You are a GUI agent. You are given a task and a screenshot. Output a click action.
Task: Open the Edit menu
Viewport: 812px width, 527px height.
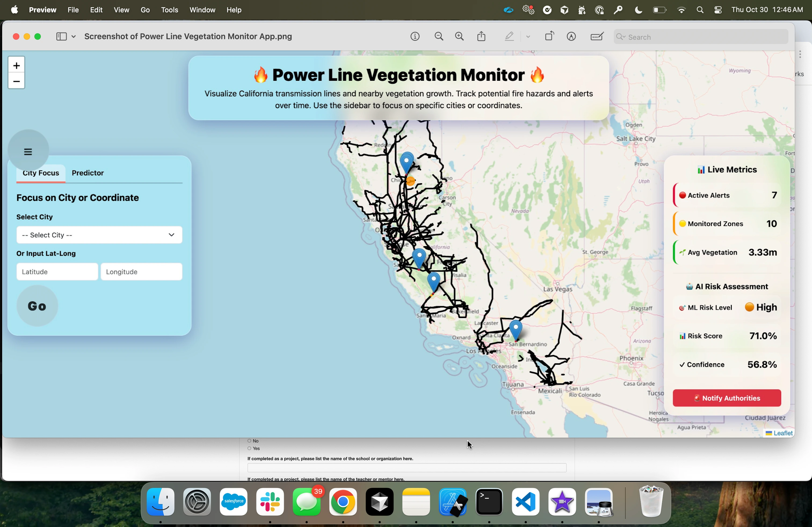(x=97, y=10)
